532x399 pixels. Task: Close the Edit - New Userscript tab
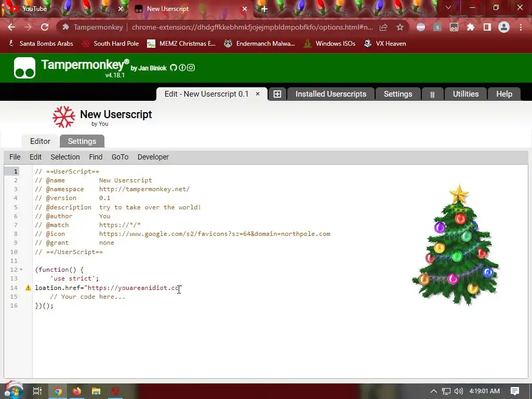[x=258, y=94]
